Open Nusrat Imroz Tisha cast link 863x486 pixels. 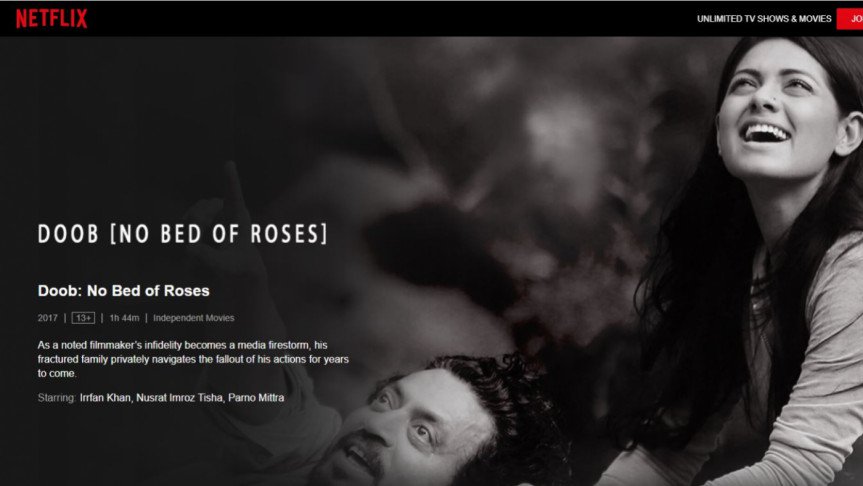(x=179, y=397)
